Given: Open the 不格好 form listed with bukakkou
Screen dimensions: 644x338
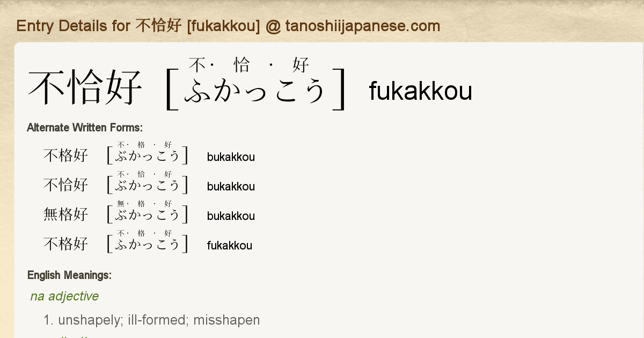Looking at the screenshot, I should pos(65,156).
